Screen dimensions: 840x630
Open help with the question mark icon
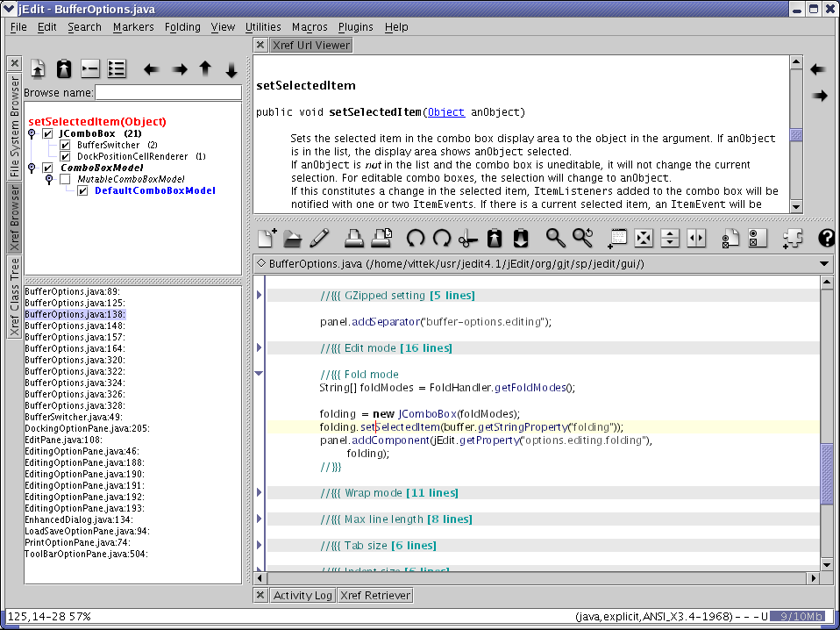pyautogui.click(x=827, y=238)
